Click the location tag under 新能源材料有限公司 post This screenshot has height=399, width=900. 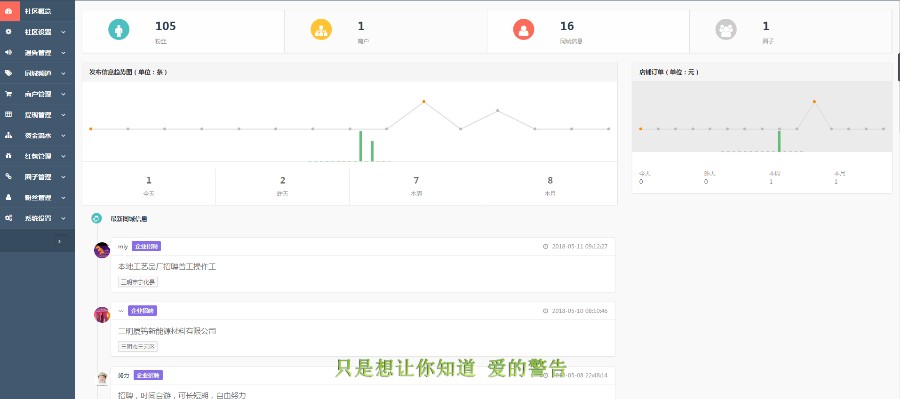138,347
